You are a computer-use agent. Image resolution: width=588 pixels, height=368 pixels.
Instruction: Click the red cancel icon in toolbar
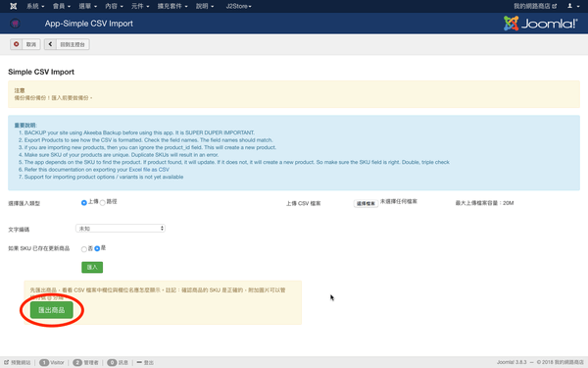coord(16,44)
